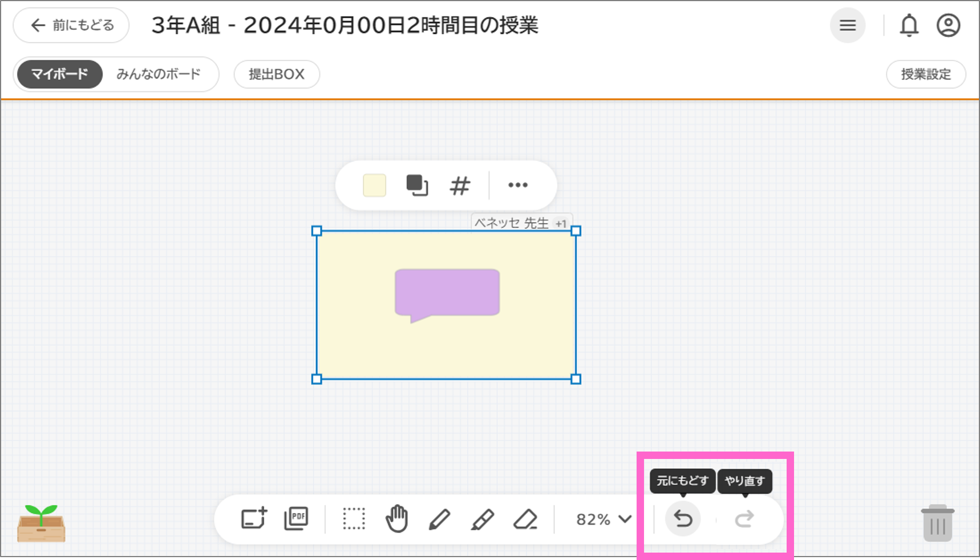980x560 pixels.
Task: Redo with the やり直す arrow icon
Action: (x=744, y=519)
